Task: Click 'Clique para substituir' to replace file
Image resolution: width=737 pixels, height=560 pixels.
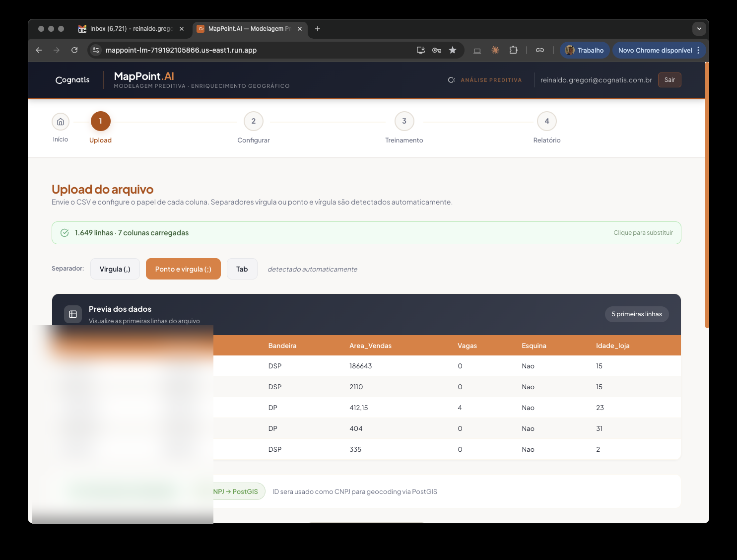Action: [x=643, y=233]
